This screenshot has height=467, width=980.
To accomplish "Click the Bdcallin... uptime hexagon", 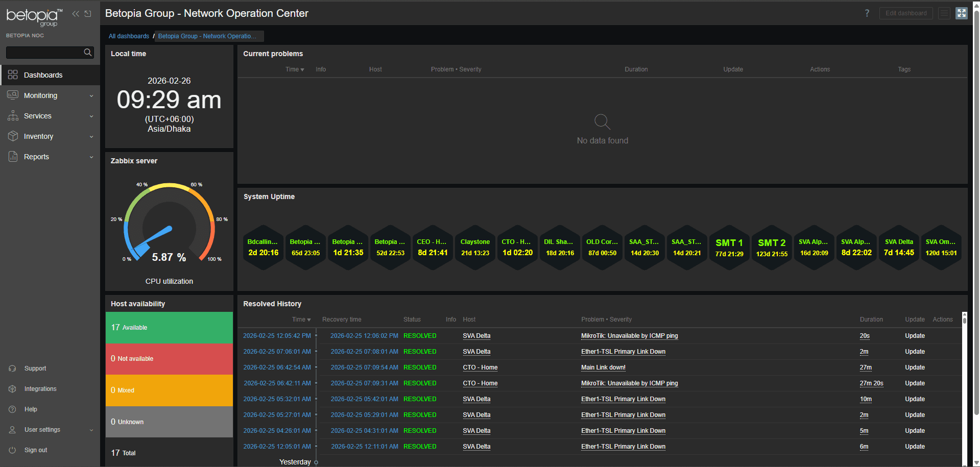I will click(x=263, y=248).
